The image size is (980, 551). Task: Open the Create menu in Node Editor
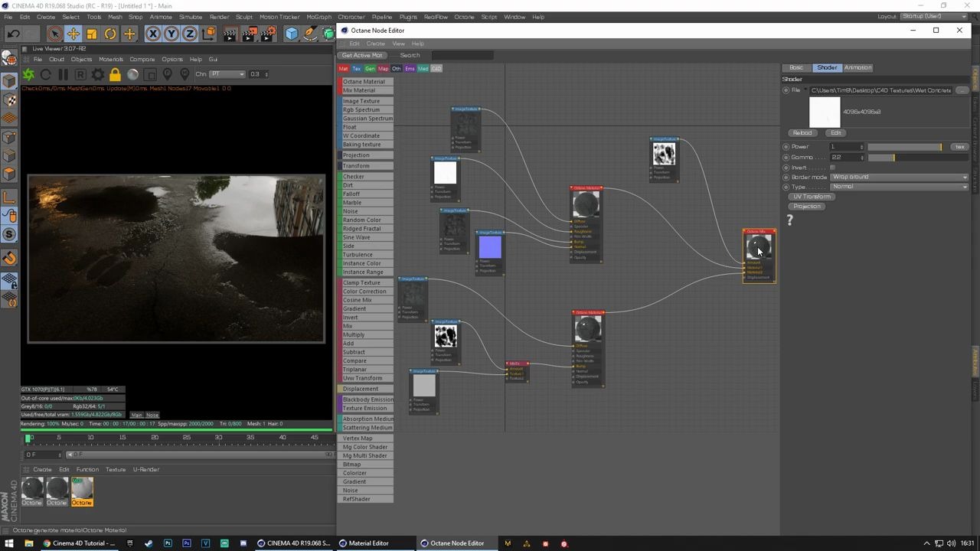click(x=376, y=44)
